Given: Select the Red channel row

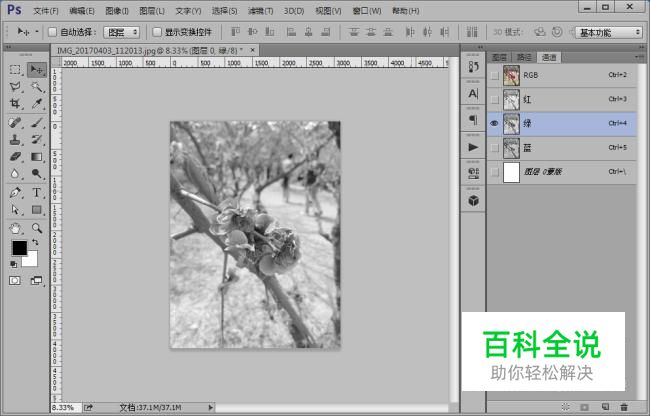Looking at the screenshot, I should (x=562, y=99).
